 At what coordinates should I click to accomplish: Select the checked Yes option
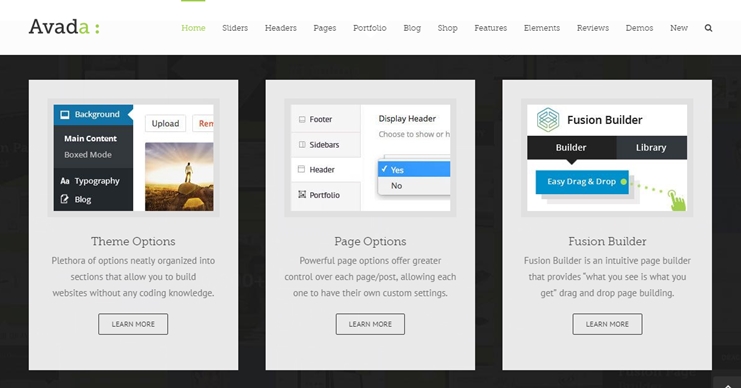414,169
